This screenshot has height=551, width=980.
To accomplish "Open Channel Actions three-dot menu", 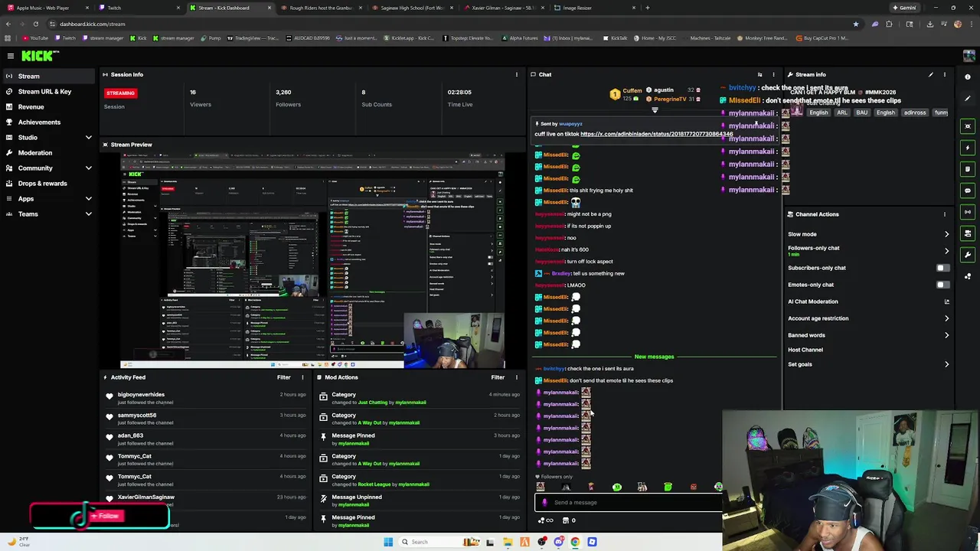I will tap(945, 214).
